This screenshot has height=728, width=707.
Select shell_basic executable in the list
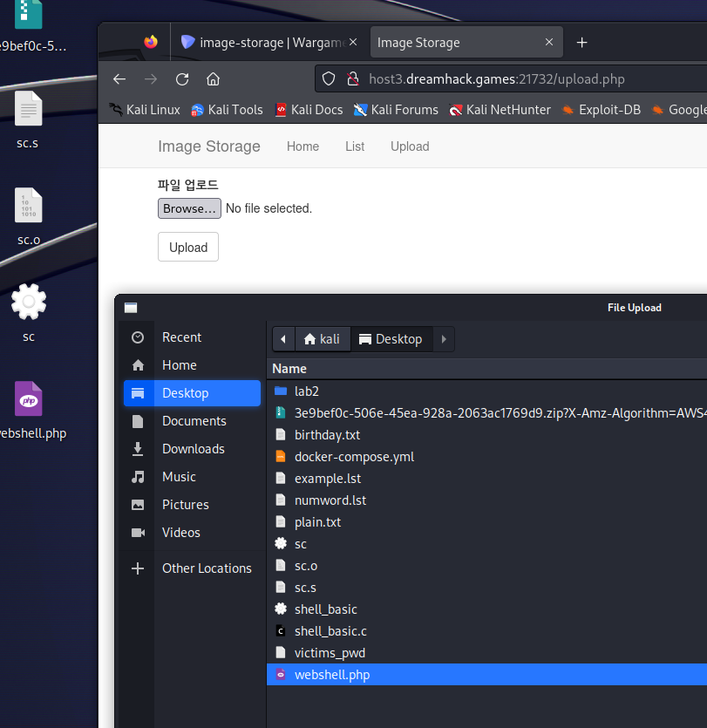487,609
